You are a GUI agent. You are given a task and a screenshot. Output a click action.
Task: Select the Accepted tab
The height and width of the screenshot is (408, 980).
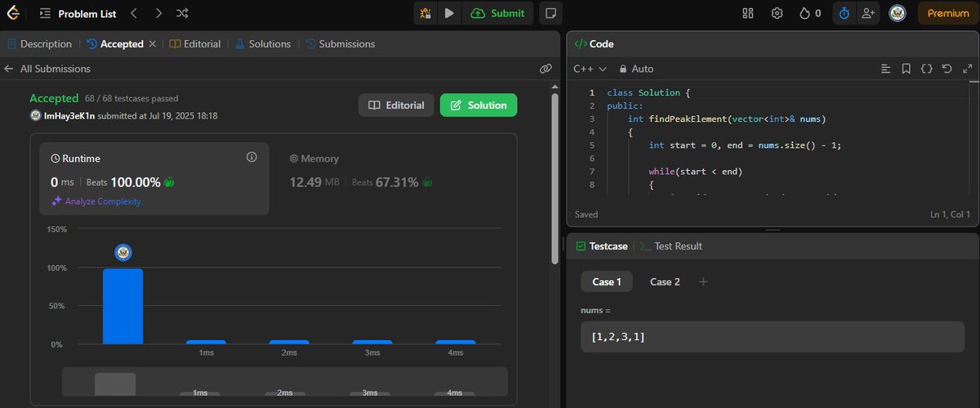[115, 44]
